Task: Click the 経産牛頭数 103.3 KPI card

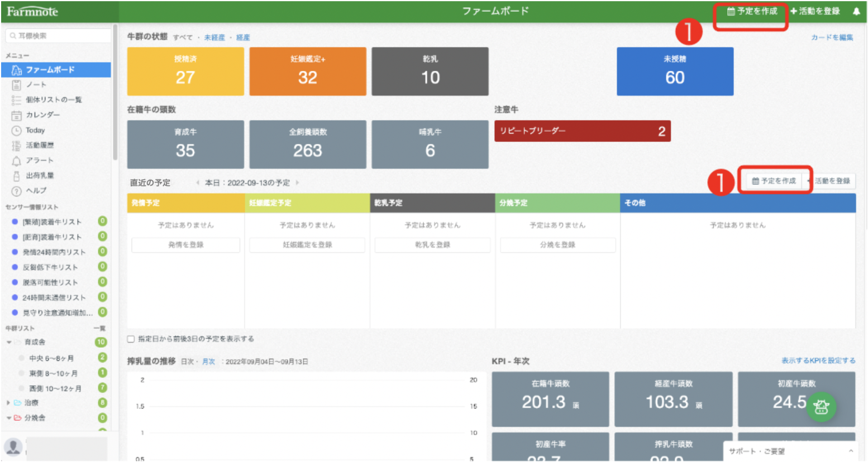Action: [674, 400]
